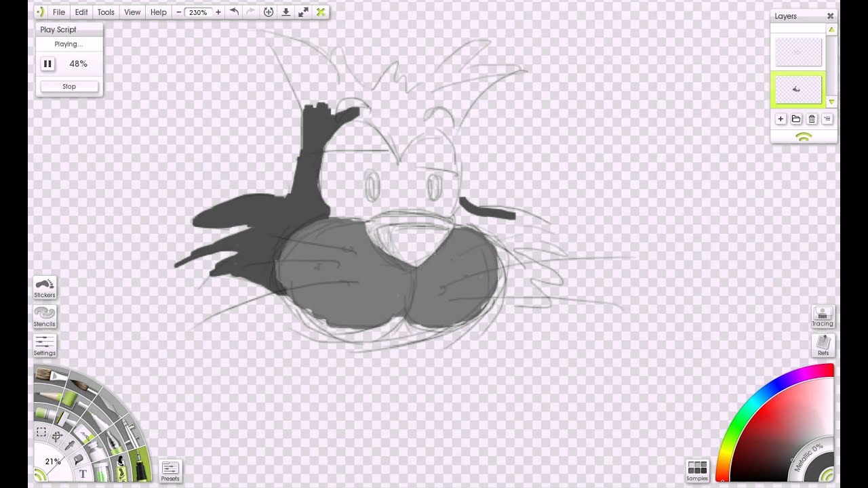Click the Undo arrow in toolbar
868x488 pixels.
pyautogui.click(x=234, y=12)
